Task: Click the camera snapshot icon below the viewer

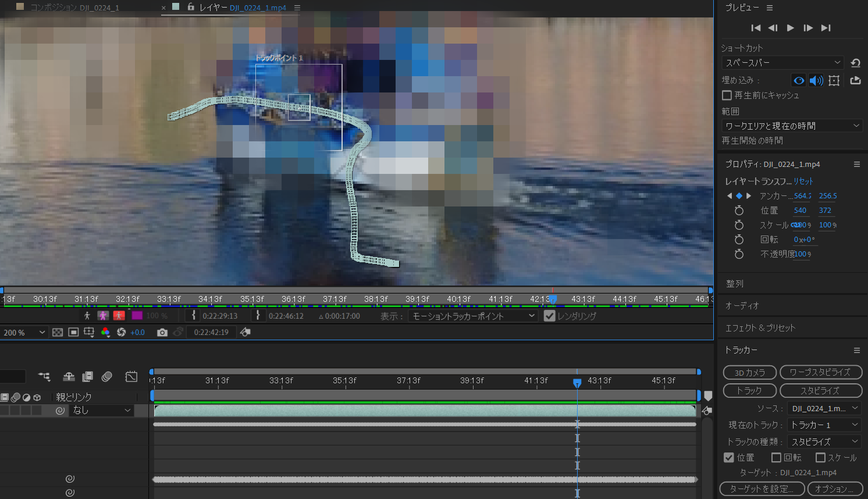Action: pyautogui.click(x=162, y=332)
